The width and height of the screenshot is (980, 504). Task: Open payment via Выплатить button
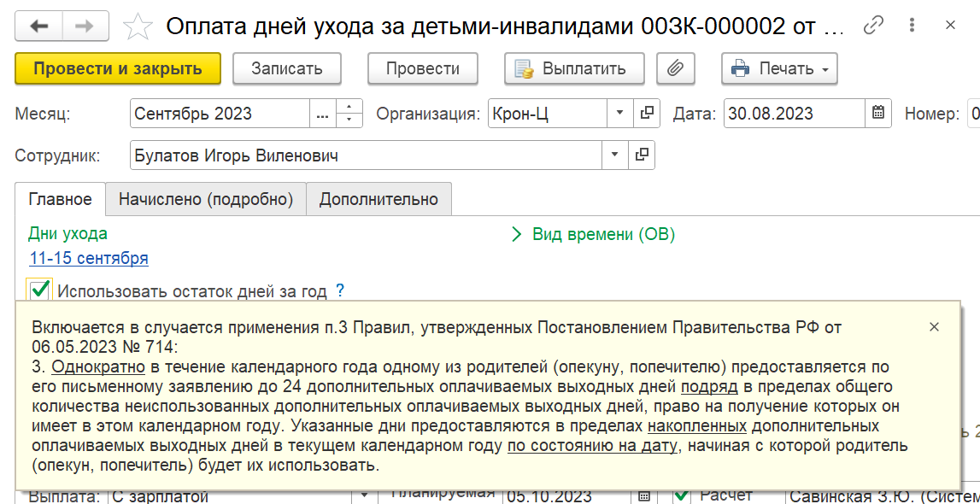tap(574, 68)
